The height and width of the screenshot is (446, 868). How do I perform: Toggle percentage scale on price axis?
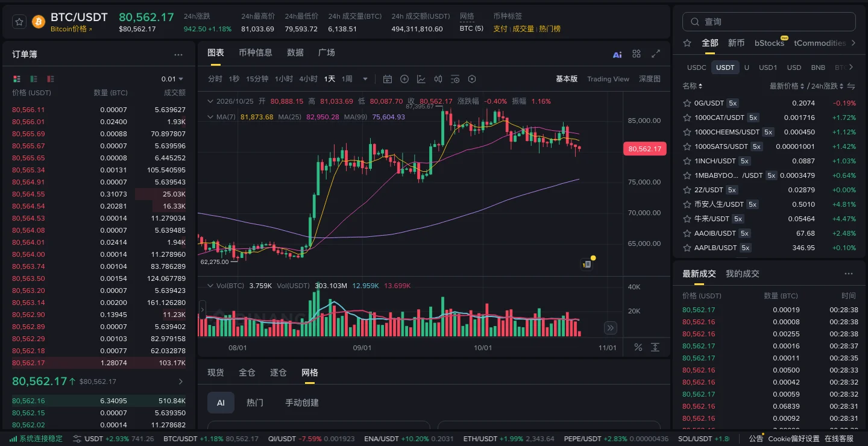coord(638,347)
